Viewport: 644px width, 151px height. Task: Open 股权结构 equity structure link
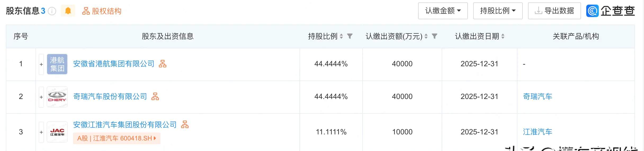[102, 11]
